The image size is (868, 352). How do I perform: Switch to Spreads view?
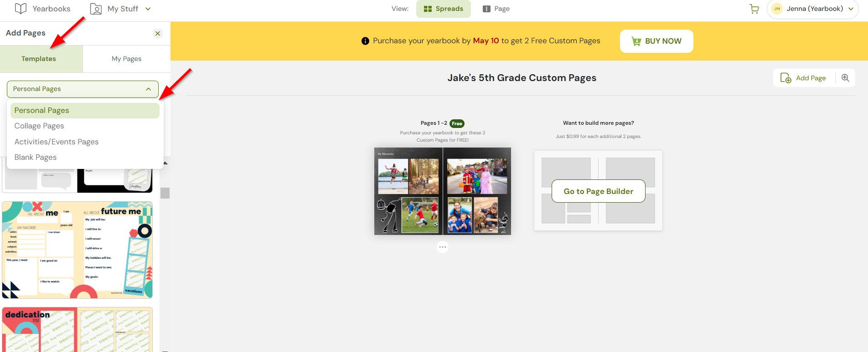tap(443, 9)
